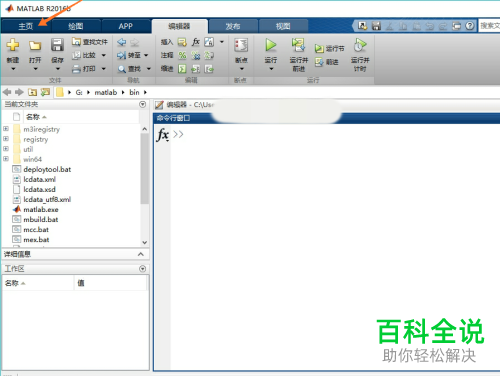Click the wrap comment icon
500x376 pixels.
[x=209, y=55]
